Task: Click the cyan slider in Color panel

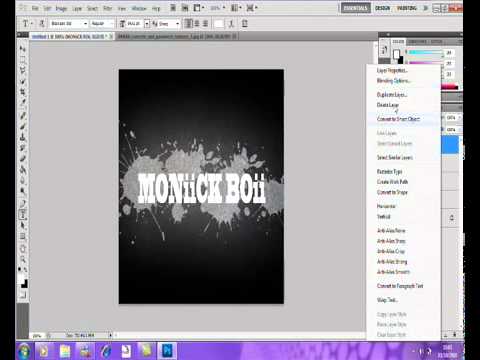Action: [x=426, y=52]
